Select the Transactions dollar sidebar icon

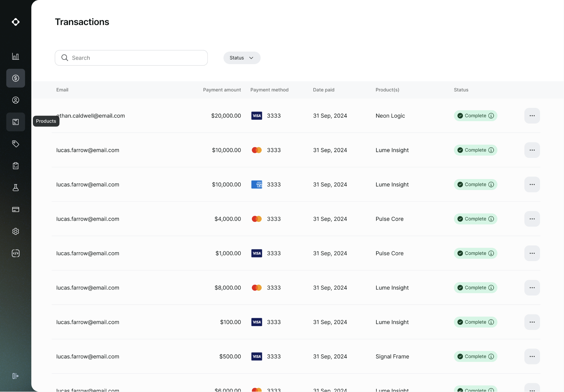tap(16, 78)
